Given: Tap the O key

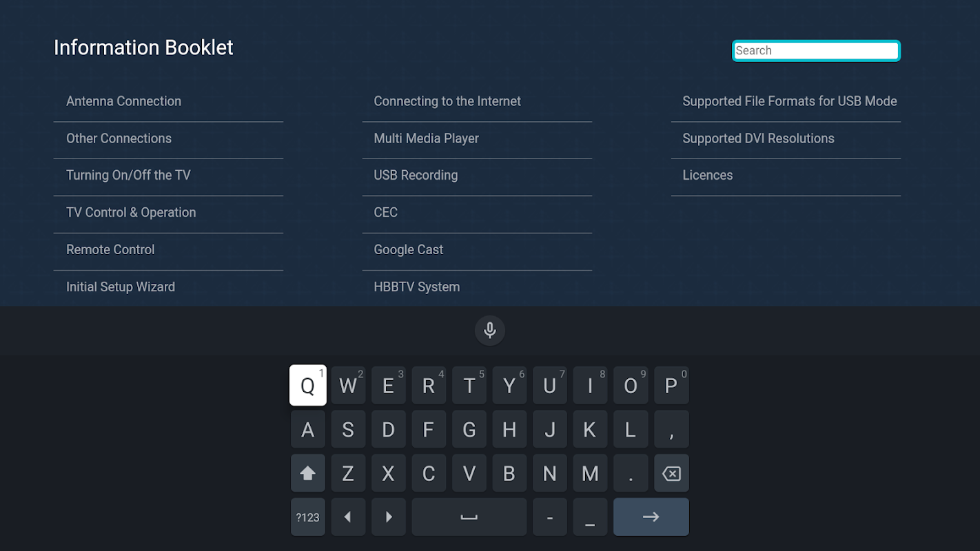Looking at the screenshot, I should pyautogui.click(x=631, y=386).
